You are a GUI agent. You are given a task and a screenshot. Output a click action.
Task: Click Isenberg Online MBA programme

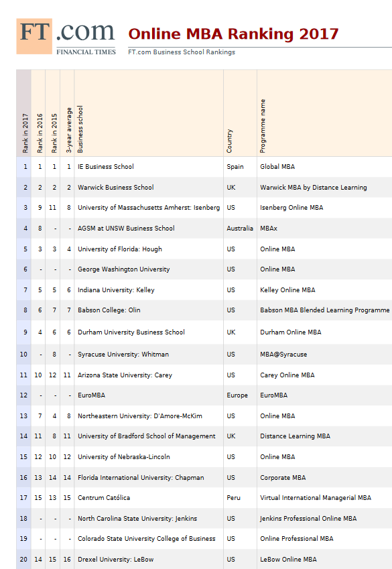[291, 208]
